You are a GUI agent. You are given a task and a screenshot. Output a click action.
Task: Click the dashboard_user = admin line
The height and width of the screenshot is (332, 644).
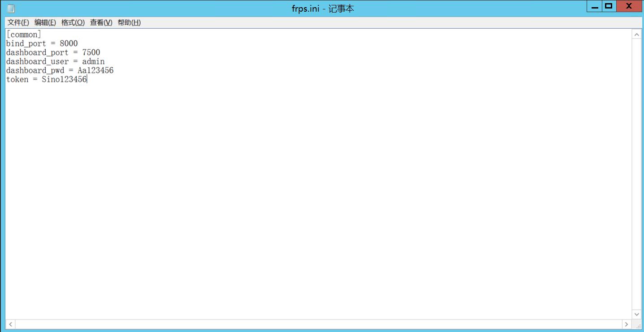click(55, 61)
